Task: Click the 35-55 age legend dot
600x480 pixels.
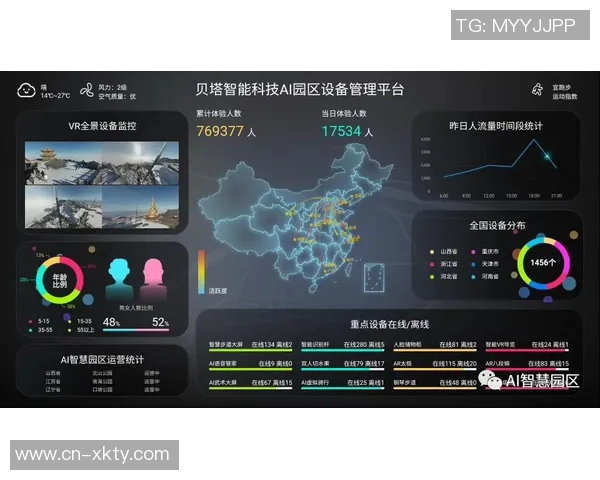Action: pos(31,330)
